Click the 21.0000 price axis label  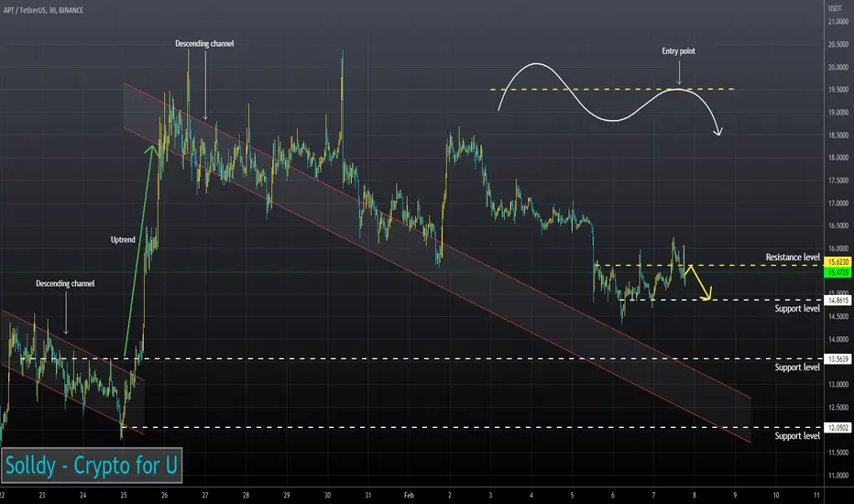tap(838, 22)
